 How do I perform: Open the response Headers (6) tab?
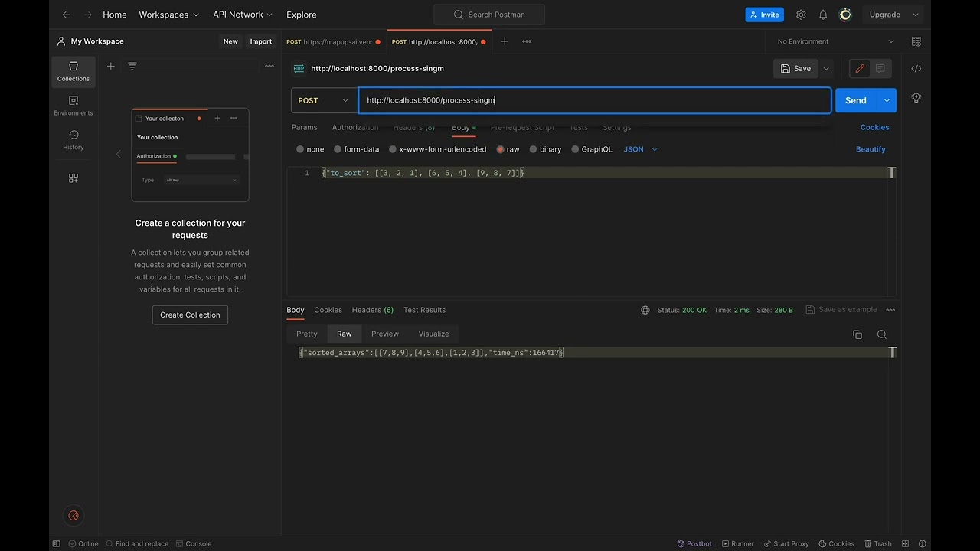click(372, 310)
